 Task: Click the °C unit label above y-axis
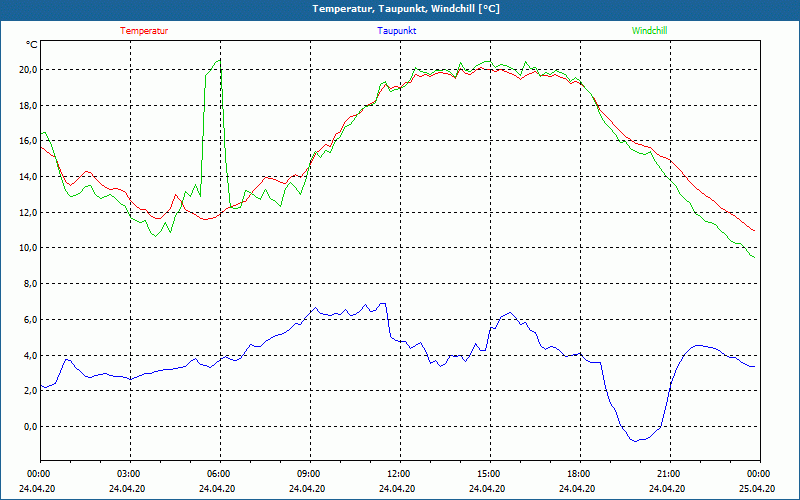click(x=32, y=45)
